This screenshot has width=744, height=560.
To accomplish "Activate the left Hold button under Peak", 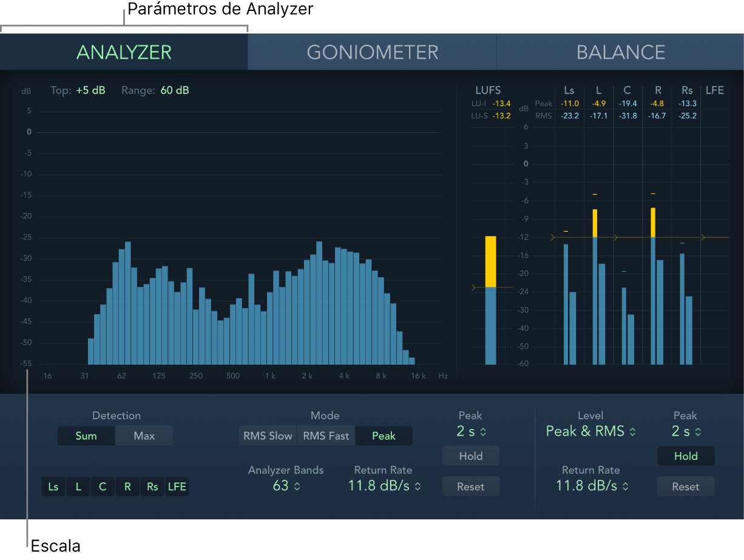I will [470, 456].
